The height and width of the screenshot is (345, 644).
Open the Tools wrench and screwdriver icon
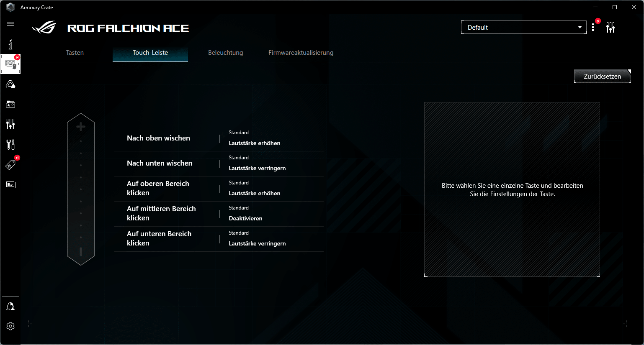pyautogui.click(x=10, y=144)
